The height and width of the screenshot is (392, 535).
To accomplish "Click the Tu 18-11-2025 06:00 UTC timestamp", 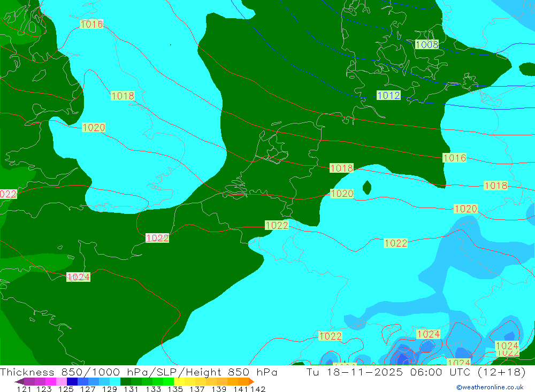I will pyautogui.click(x=416, y=372).
